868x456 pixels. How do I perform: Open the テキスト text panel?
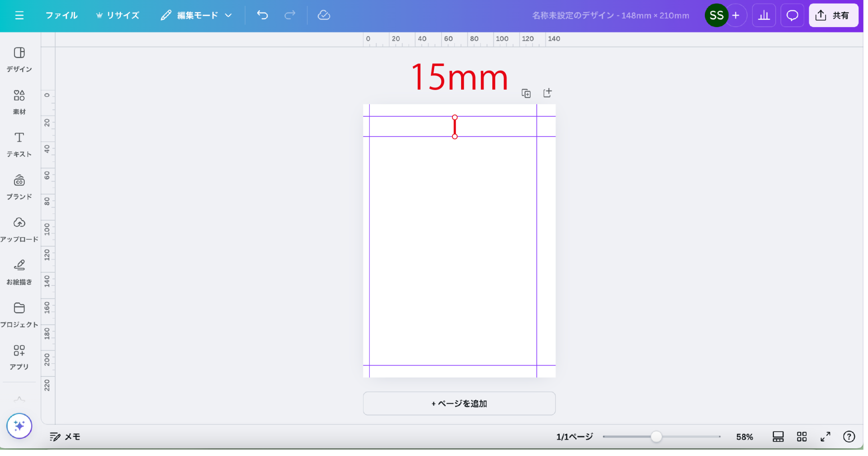pyautogui.click(x=19, y=144)
